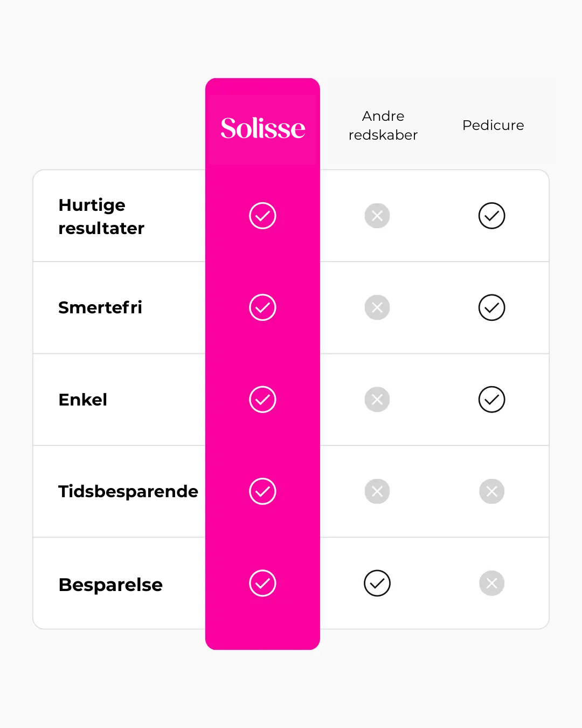
Task: Click Pedicure cross in Besparelse row
Action: [491, 583]
